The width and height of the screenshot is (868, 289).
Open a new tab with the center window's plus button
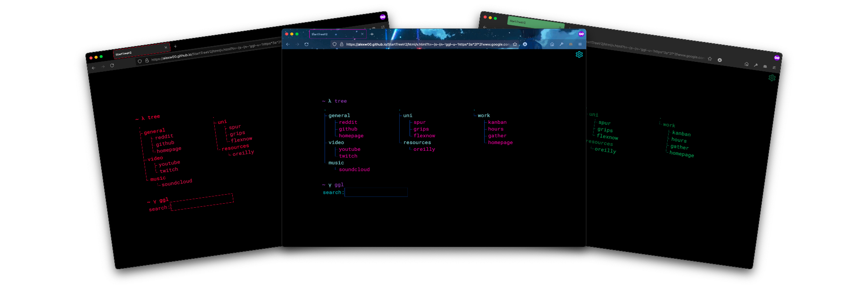pyautogui.click(x=372, y=34)
